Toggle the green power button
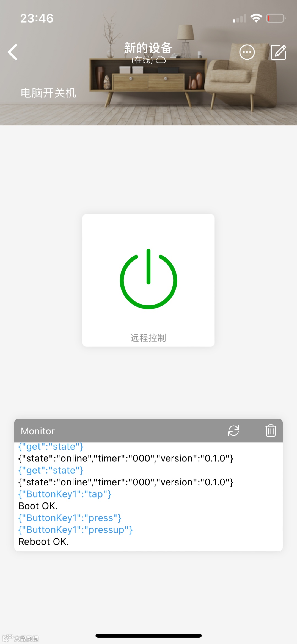 [x=148, y=279]
